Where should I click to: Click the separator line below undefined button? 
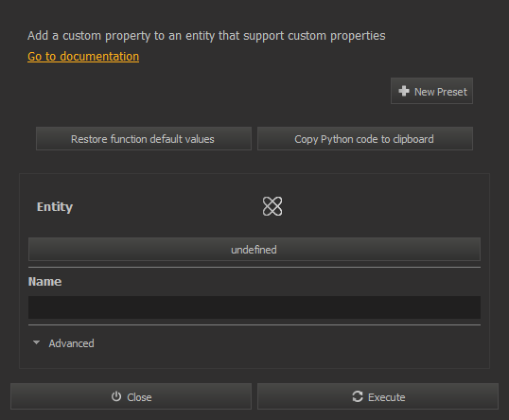click(x=254, y=267)
